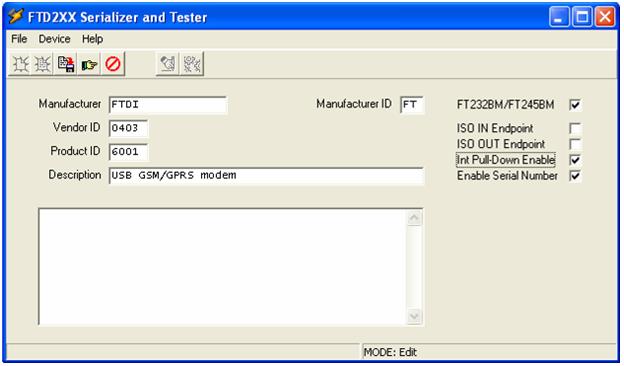
Task: Click the red prohibition circle icon
Action: pos(113,64)
